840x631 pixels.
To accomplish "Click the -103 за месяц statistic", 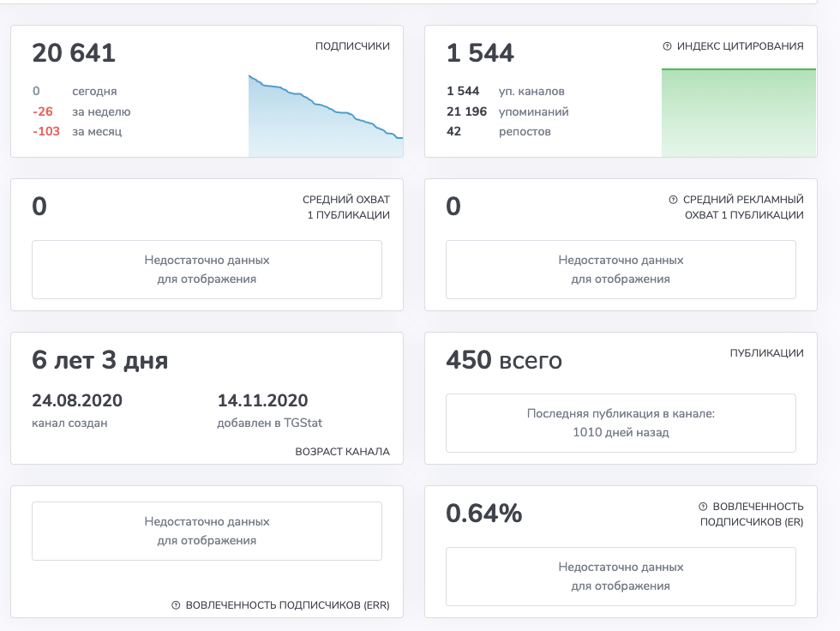I will click(x=77, y=131).
